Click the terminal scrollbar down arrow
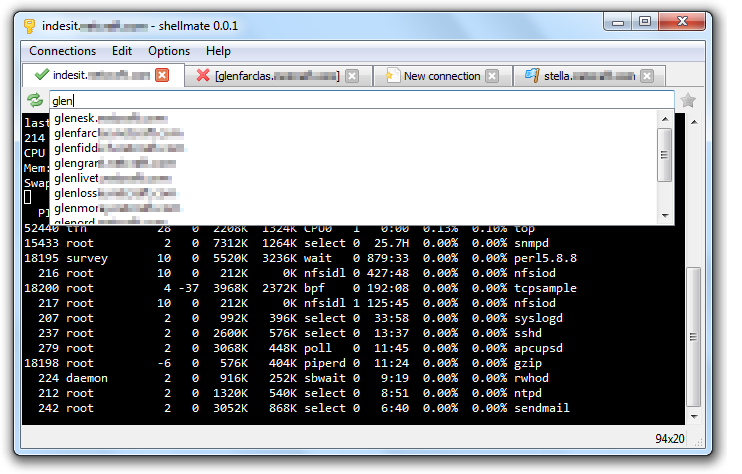Image resolution: width=742 pixels, height=474 pixels. 694,417
